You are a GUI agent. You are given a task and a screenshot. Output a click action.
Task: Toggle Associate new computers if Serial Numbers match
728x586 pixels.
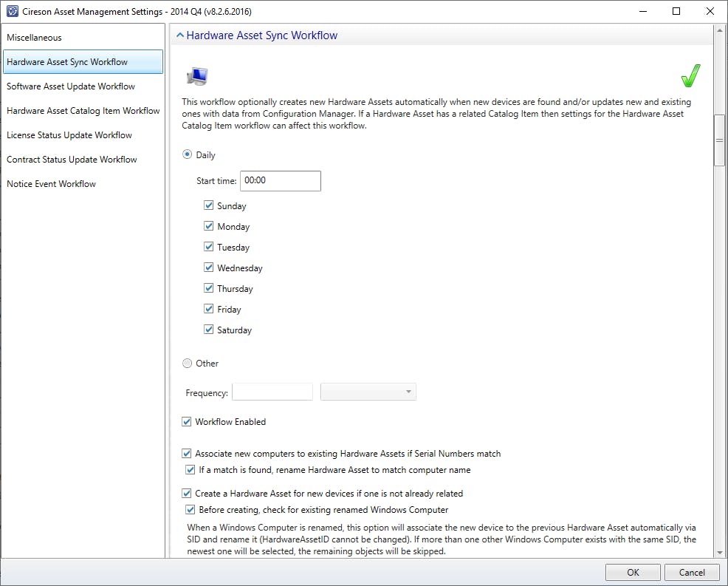(x=187, y=453)
